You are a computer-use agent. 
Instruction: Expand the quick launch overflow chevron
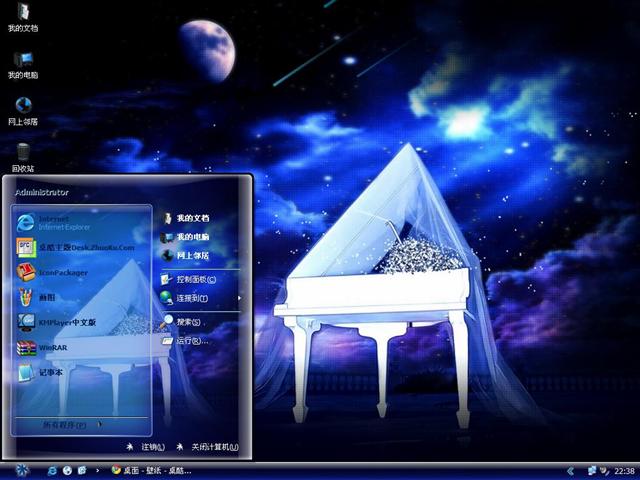point(97,471)
